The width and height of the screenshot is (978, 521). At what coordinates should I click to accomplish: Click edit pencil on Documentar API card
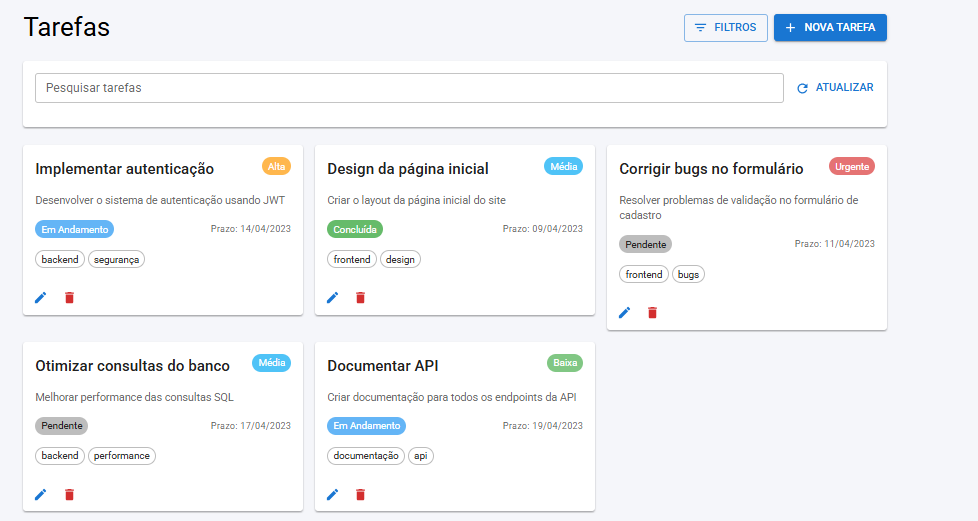click(x=333, y=494)
